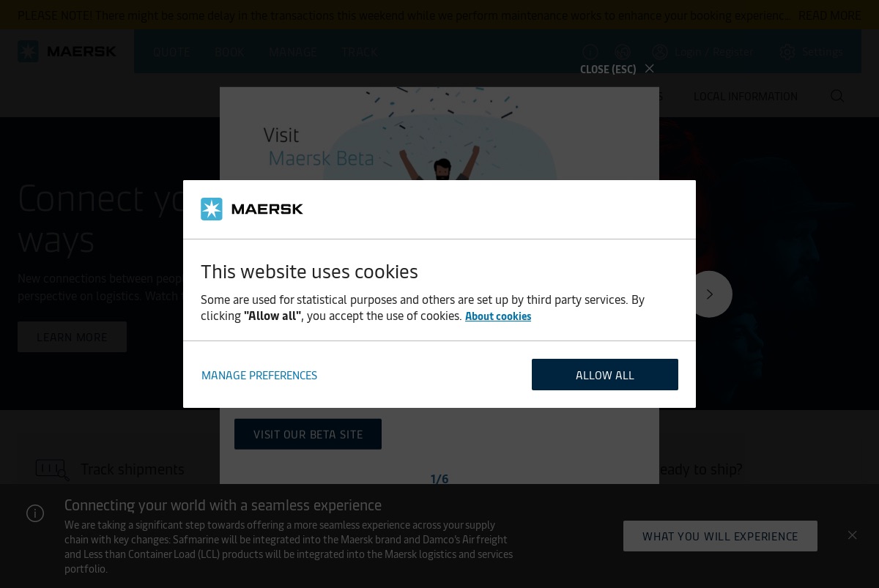Open LOCAL INFORMATION navigation item
This screenshot has height=588, width=879.
pos(746,96)
